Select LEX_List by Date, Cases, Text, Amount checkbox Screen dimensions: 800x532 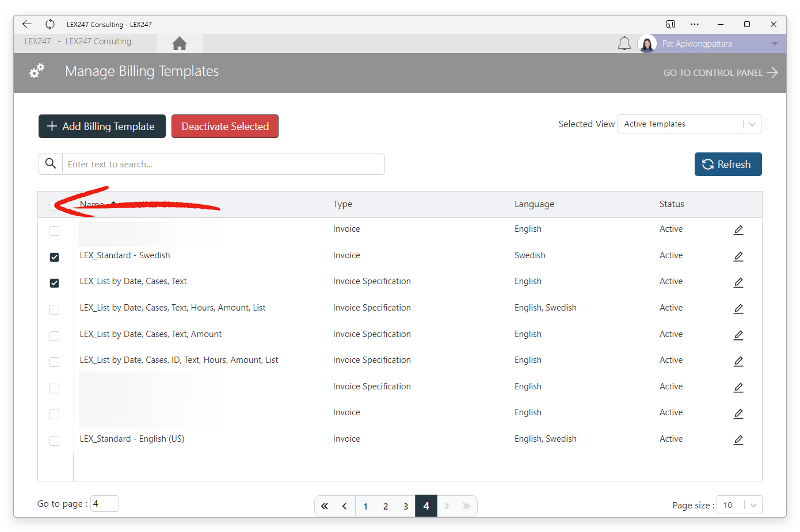[55, 336]
